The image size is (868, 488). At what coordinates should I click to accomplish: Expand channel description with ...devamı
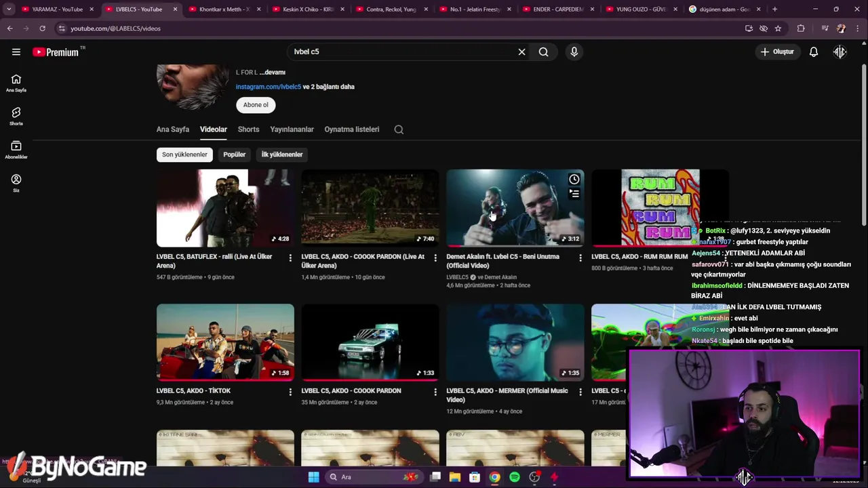(273, 73)
